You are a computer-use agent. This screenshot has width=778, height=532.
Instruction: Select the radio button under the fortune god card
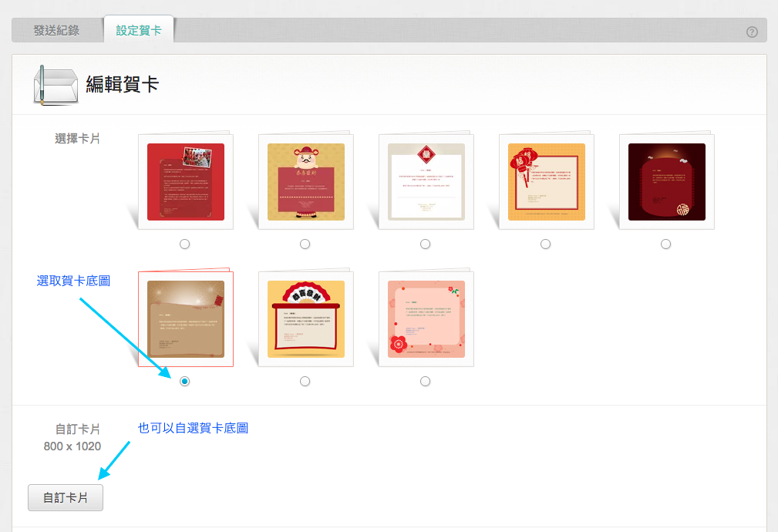(305, 244)
